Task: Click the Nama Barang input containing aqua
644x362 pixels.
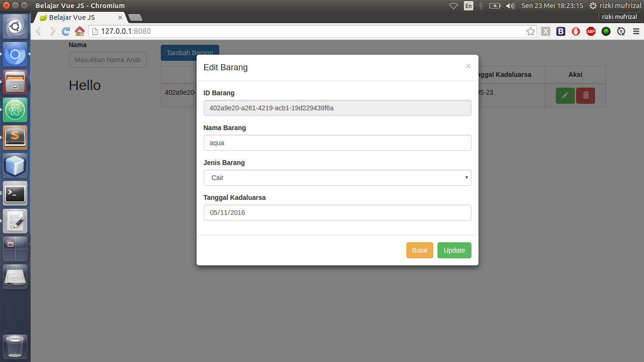Action: tap(337, 143)
